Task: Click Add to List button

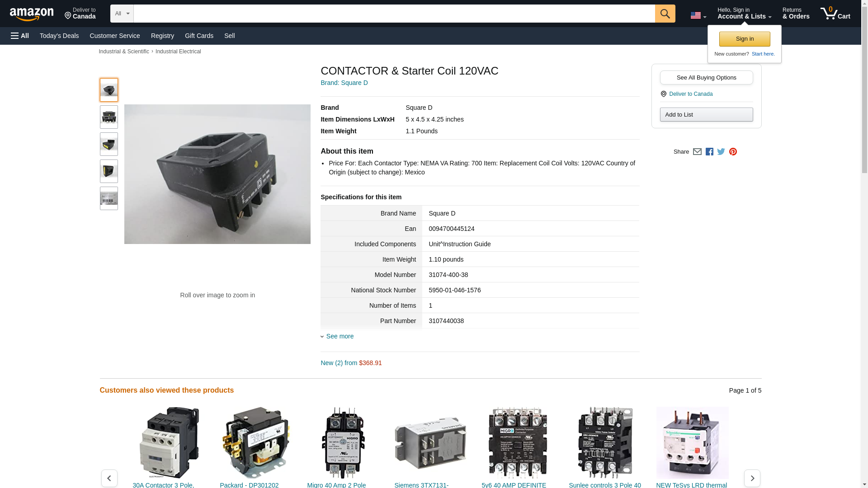Action: pyautogui.click(x=706, y=114)
